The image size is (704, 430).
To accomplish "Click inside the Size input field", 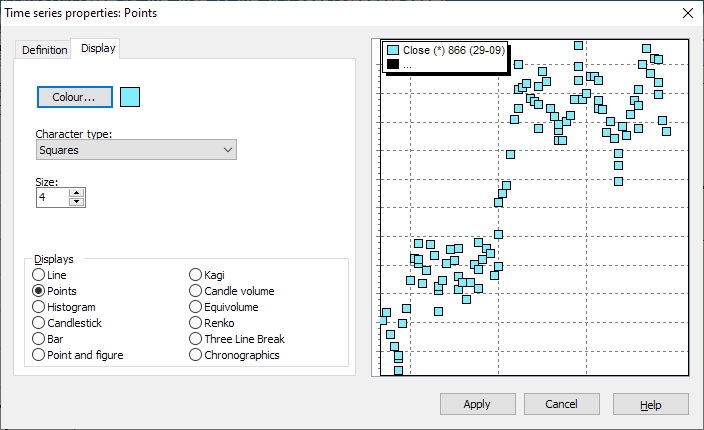I will click(x=52, y=198).
